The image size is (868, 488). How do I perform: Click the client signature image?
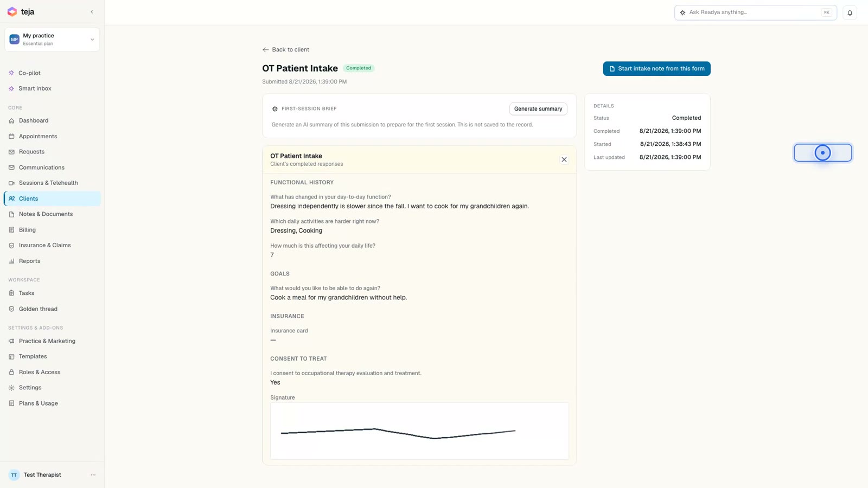(x=419, y=431)
